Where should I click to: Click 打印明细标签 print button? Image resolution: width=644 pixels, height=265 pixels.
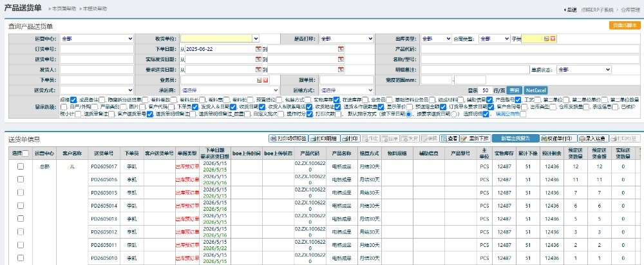pyautogui.click(x=288, y=139)
